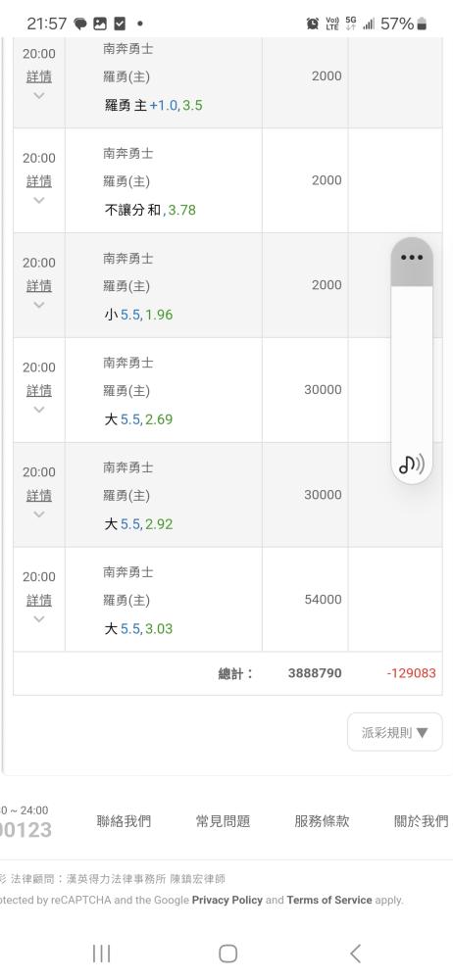Viewport: 453px width, 980px height.
Task: Expand chevron under 詳情 for 大5.5 2.69 bet
Action: tap(39, 410)
